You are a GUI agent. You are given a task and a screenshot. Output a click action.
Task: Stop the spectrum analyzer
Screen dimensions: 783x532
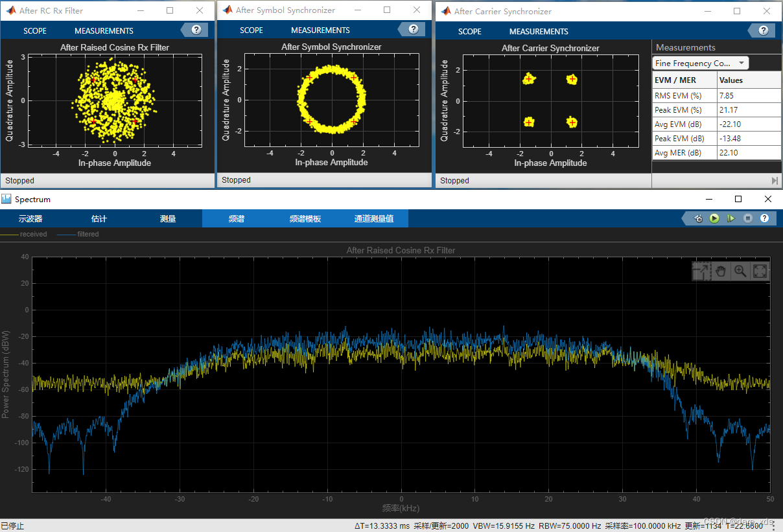click(x=748, y=218)
